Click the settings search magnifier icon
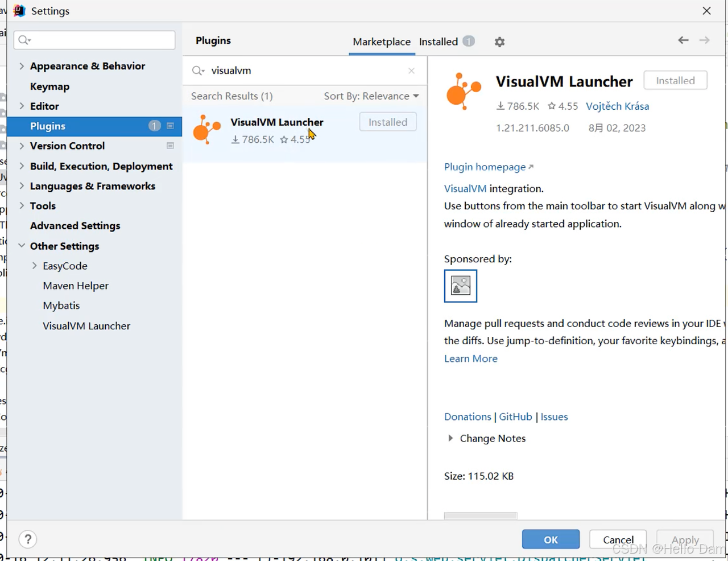Screen dimensions: 728x561 24,40
